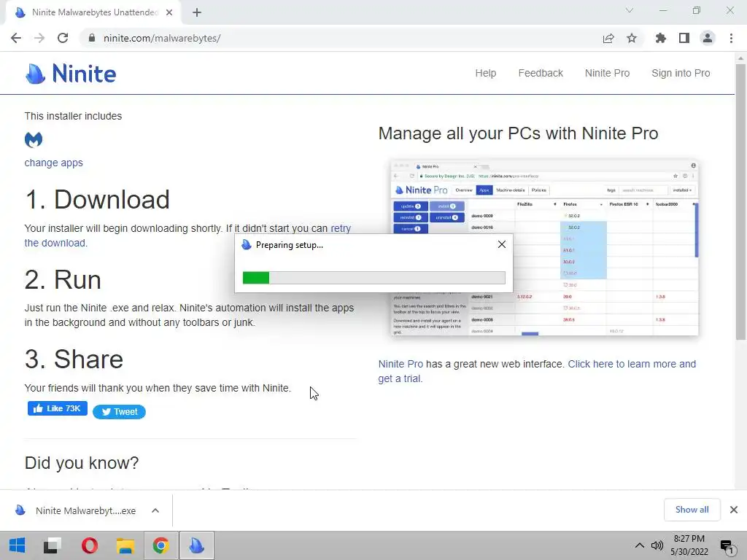The height and width of the screenshot is (560, 747).
Task: Open the notification center
Action: pyautogui.click(x=727, y=547)
